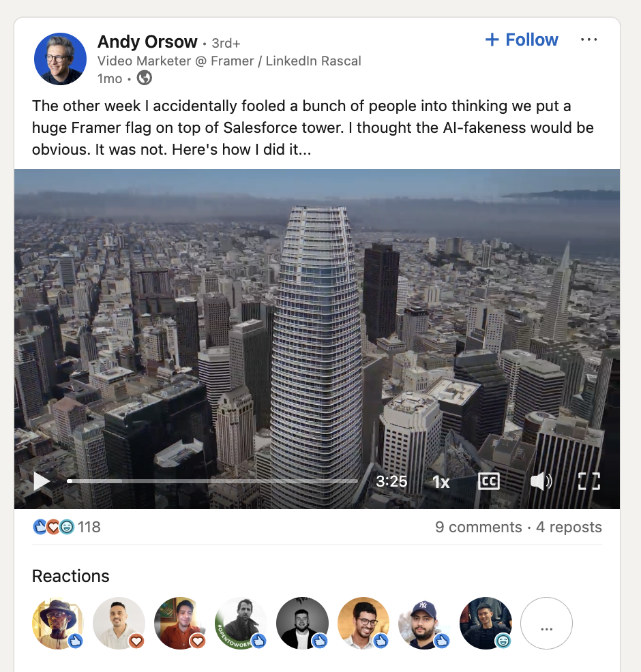The image size is (641, 672).
Task: Open Andy Orsow's profile picture
Action: tap(60, 59)
